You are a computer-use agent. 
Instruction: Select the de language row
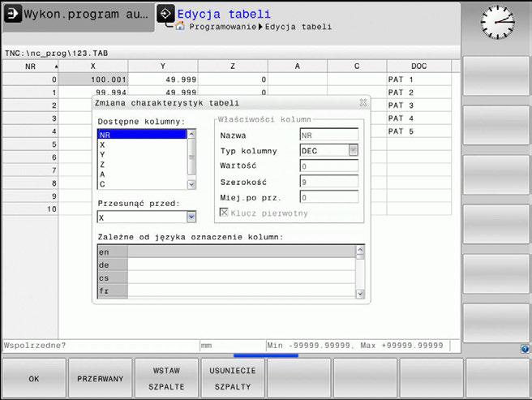(x=226, y=265)
